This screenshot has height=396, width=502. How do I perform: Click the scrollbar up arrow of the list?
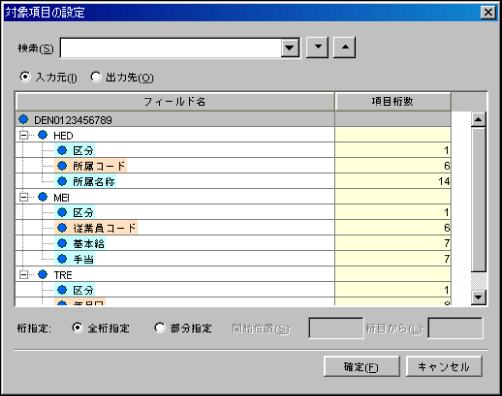click(x=478, y=119)
